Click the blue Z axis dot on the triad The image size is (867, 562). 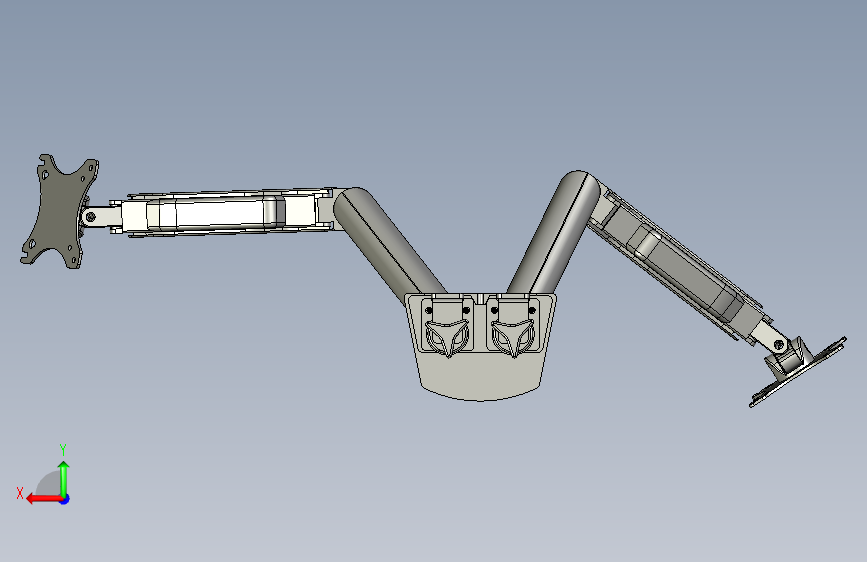(65, 499)
